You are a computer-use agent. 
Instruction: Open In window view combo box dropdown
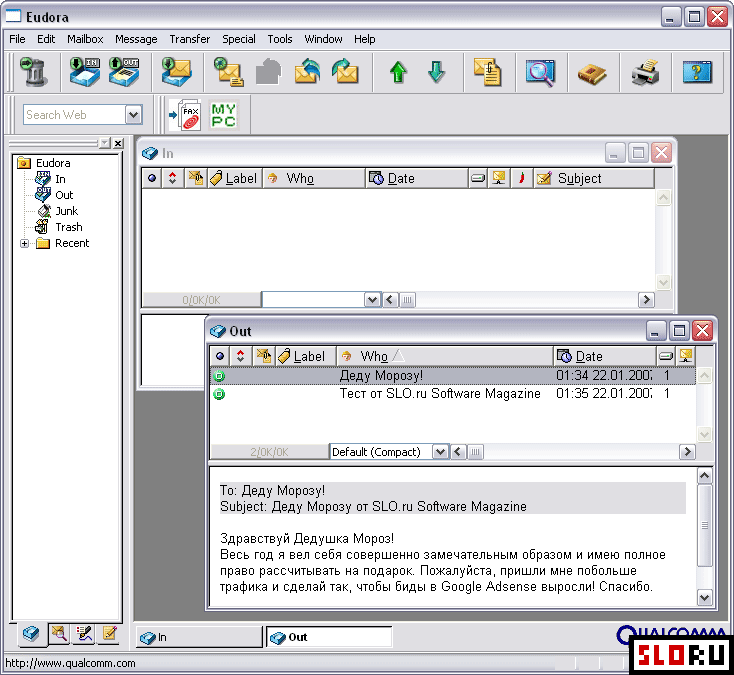373,300
